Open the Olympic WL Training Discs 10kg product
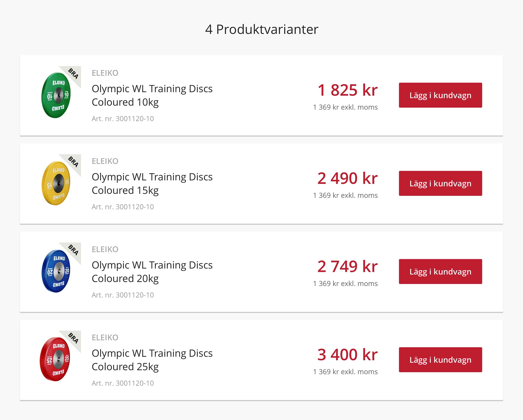Image resolution: width=523 pixels, height=420 pixels. [x=152, y=95]
